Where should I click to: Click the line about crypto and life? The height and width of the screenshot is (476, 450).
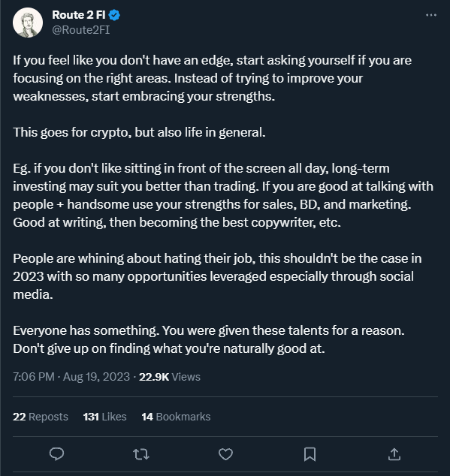point(139,132)
